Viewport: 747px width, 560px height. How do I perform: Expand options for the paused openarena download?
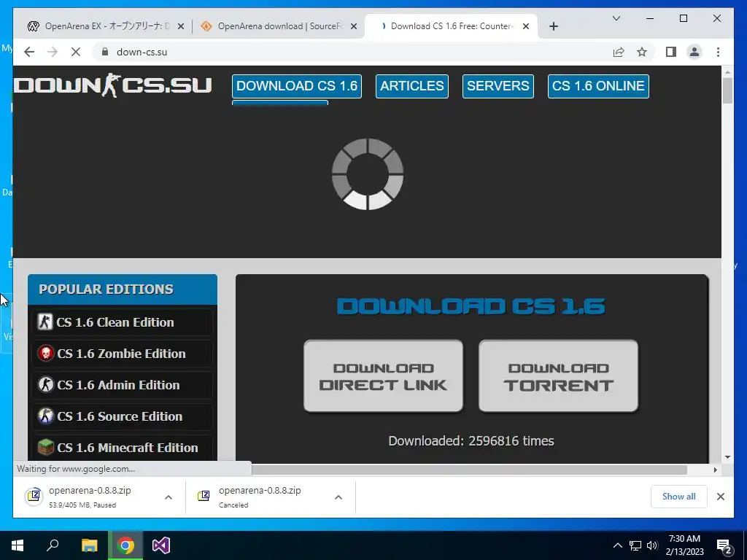pos(169,497)
